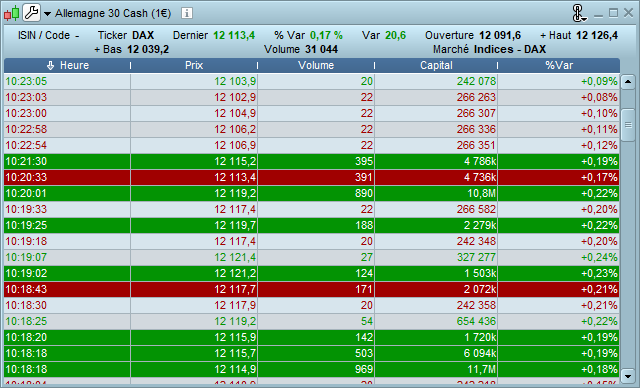Image resolution: width=640 pixels, height=388 pixels.
Task: Close the Allemagne 30 Cash window
Action: (x=628, y=13)
